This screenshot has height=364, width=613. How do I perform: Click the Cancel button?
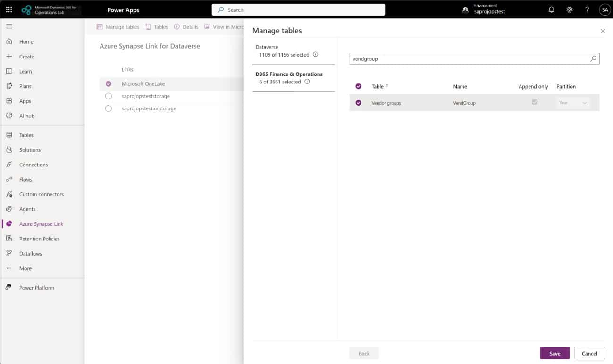click(589, 353)
